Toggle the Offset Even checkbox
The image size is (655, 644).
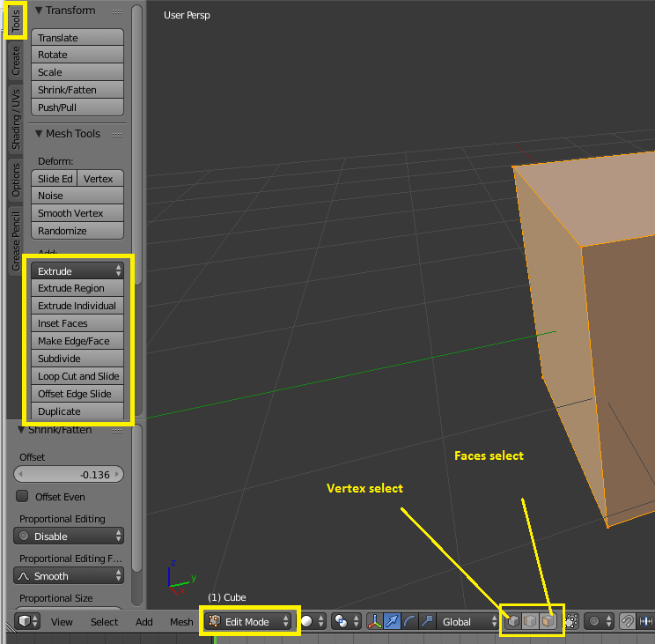point(22,496)
